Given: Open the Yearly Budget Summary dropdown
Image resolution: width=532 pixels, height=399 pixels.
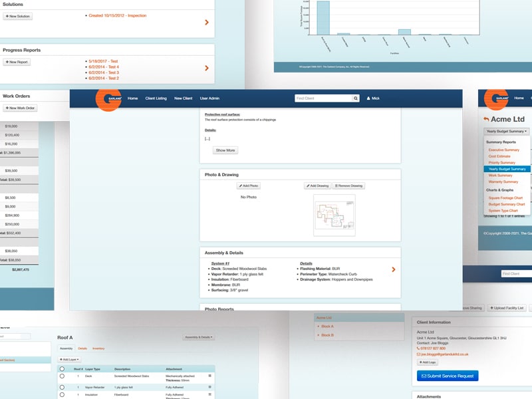Looking at the screenshot, I should coord(507,132).
